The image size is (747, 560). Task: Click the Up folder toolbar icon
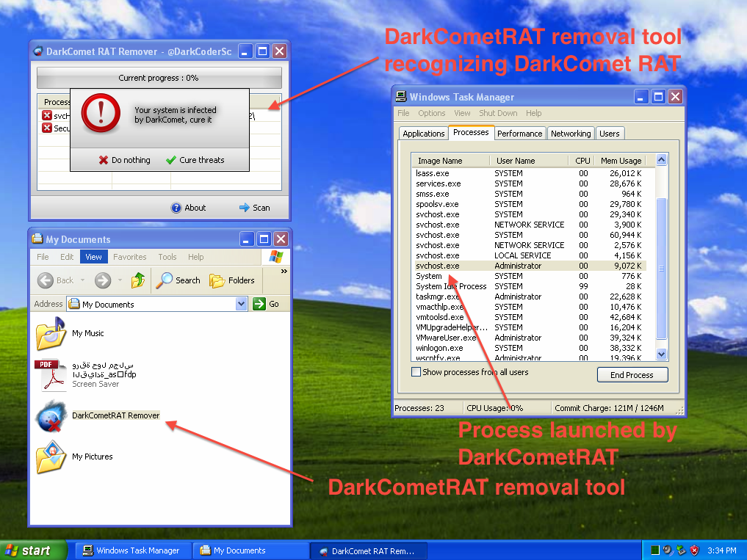[x=137, y=280]
